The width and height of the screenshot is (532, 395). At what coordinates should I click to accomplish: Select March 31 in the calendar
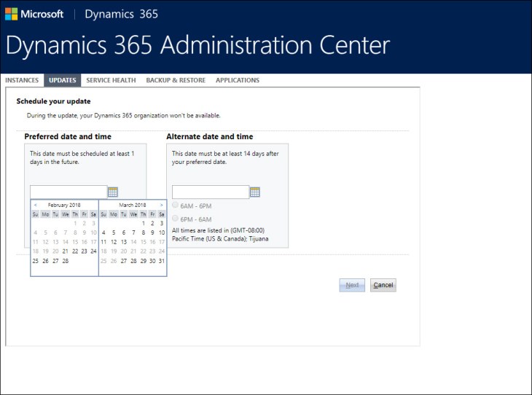tap(162, 261)
